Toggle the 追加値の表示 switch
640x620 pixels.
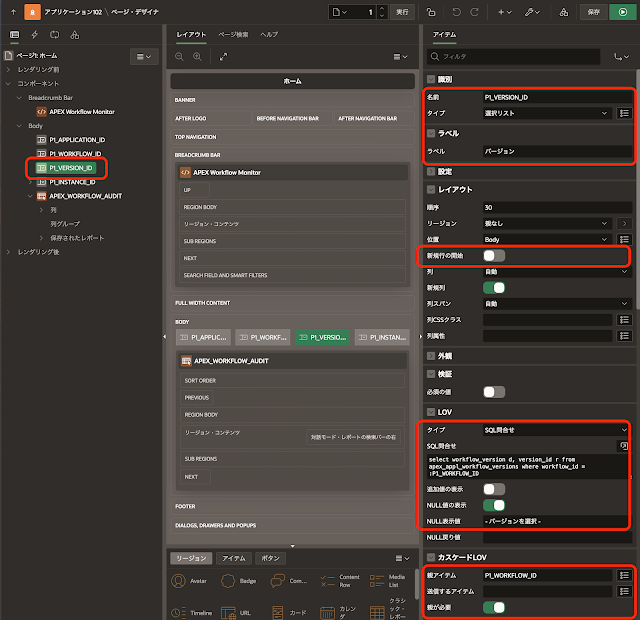tap(494, 489)
